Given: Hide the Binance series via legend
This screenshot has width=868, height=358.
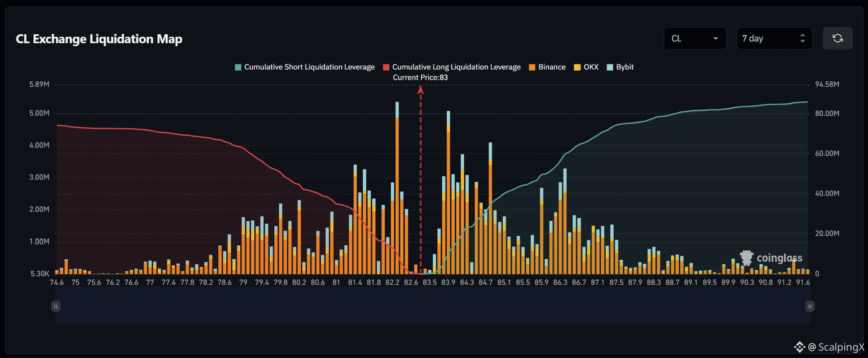Looking at the screenshot, I should pyautogui.click(x=547, y=67).
